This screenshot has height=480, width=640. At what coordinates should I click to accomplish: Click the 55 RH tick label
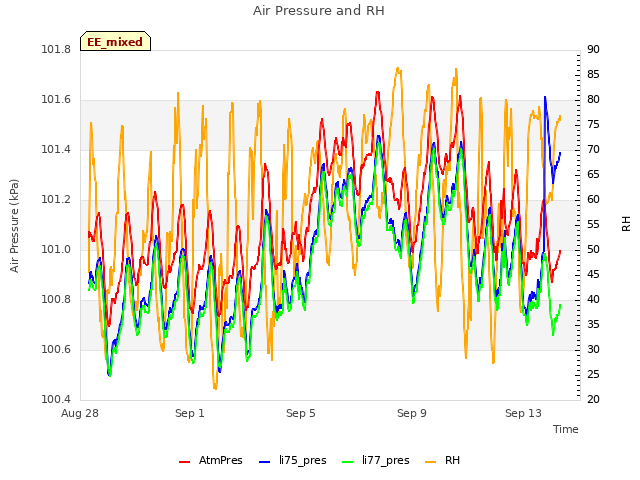click(593, 224)
